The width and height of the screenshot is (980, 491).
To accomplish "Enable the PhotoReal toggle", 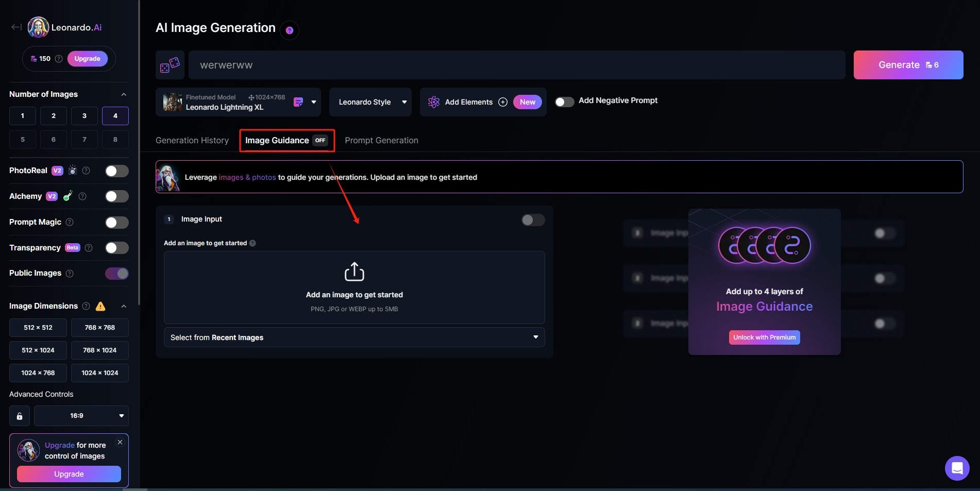I will [x=116, y=171].
